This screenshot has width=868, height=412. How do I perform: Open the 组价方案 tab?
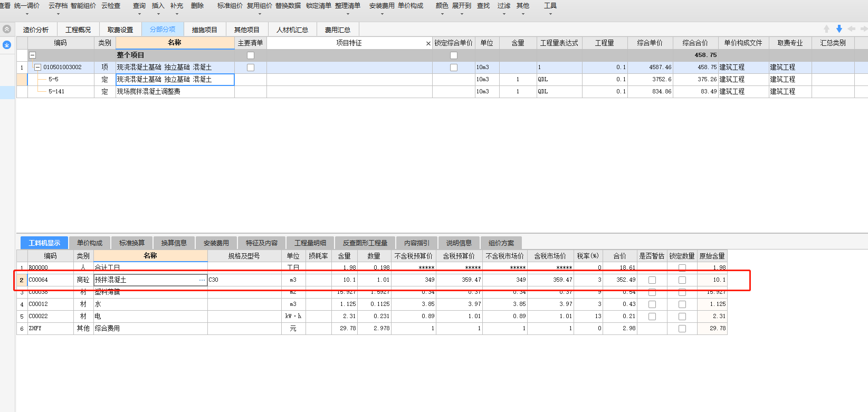(501, 243)
